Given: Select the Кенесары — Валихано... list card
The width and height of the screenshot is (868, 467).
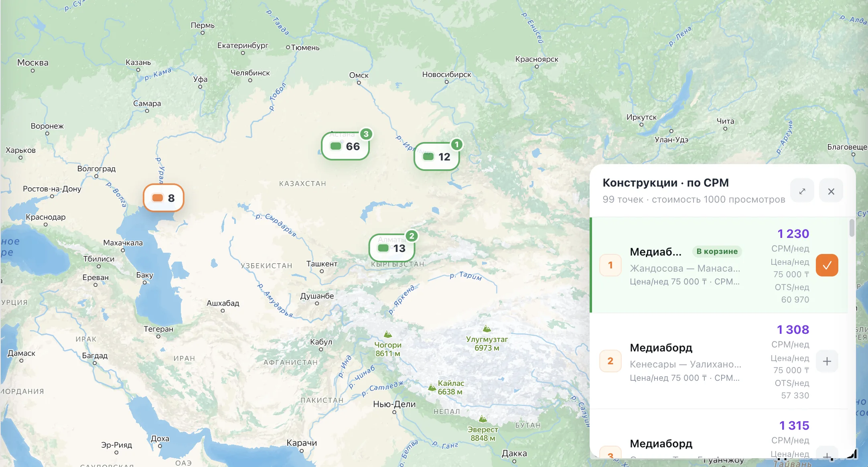Looking at the screenshot, I should point(719,361).
